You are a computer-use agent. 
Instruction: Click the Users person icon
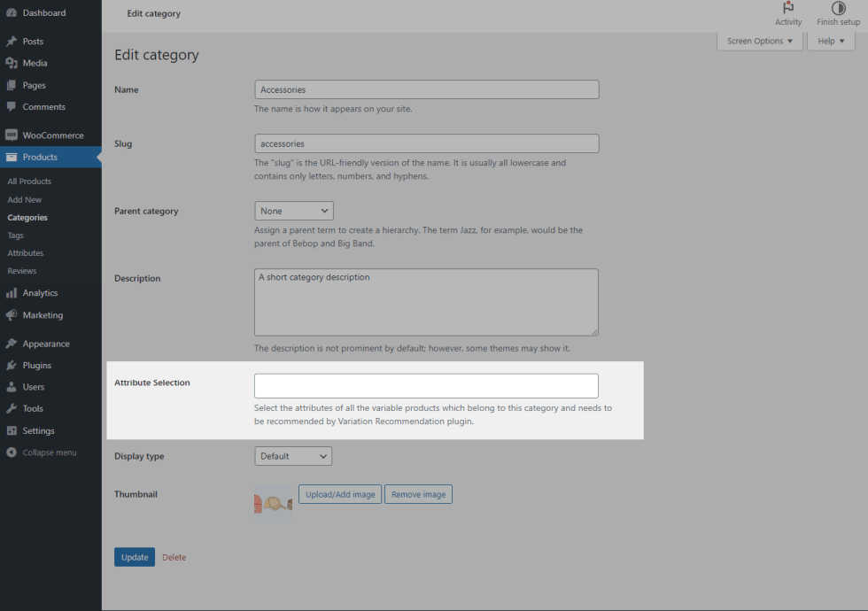[x=11, y=387]
